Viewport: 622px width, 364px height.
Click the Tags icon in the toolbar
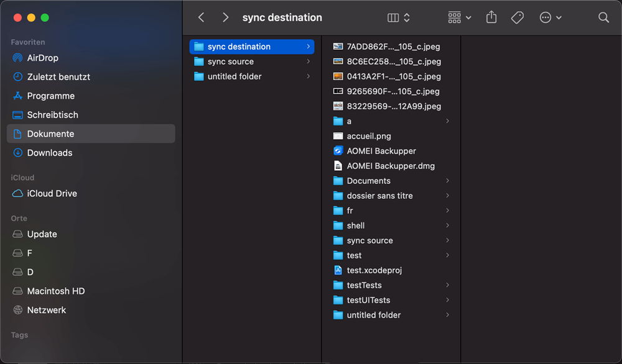[x=518, y=18]
